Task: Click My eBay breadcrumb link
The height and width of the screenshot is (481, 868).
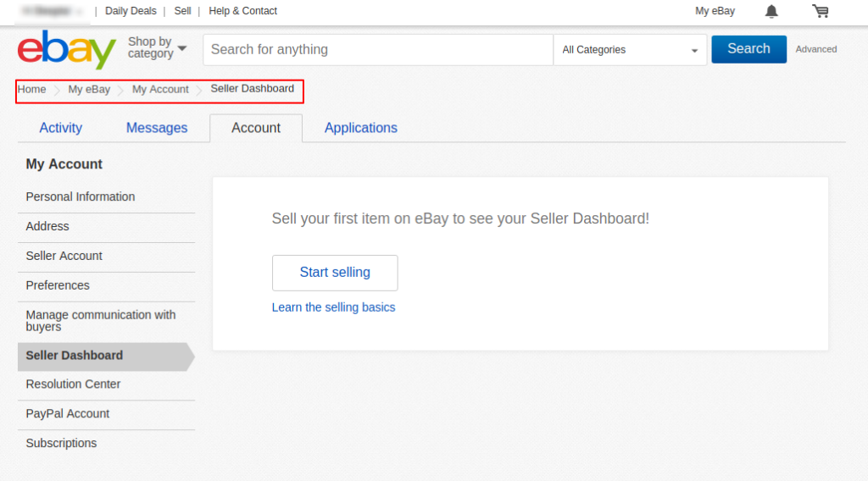Action: pos(89,89)
